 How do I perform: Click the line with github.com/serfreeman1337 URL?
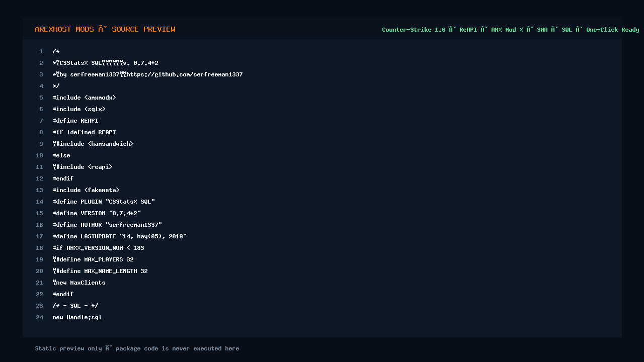pos(147,74)
